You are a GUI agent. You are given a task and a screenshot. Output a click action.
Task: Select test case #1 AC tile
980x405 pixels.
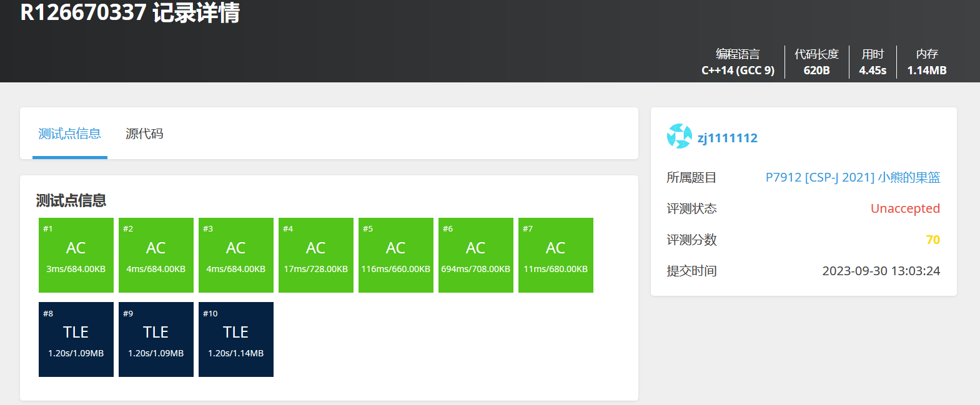click(76, 255)
